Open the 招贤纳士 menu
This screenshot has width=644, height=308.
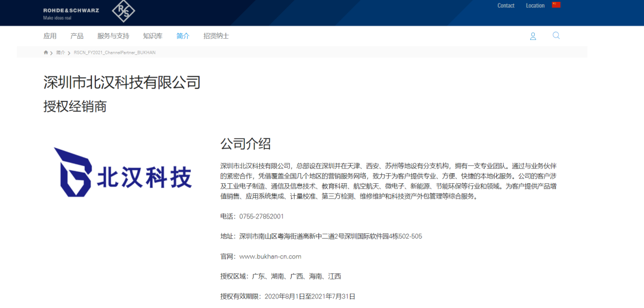click(x=216, y=36)
